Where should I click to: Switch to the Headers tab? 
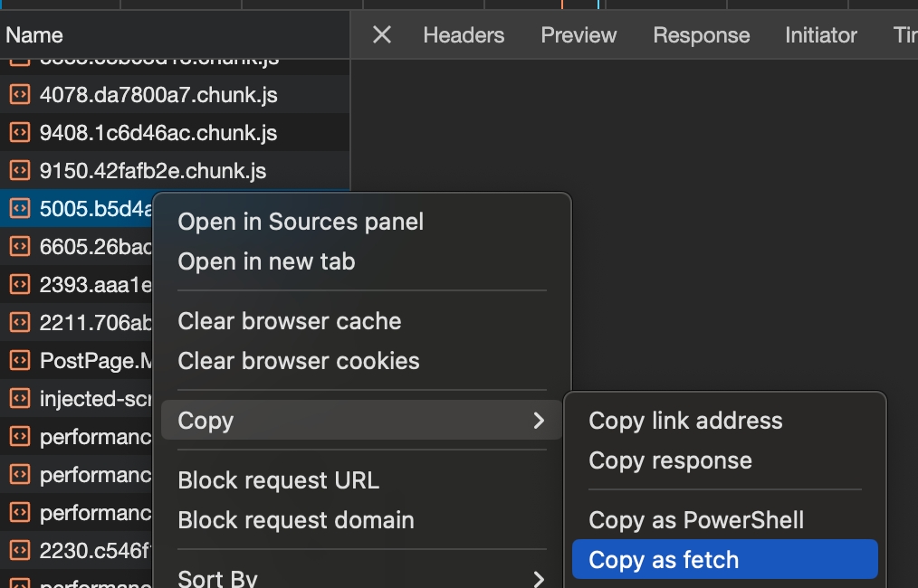tap(464, 35)
